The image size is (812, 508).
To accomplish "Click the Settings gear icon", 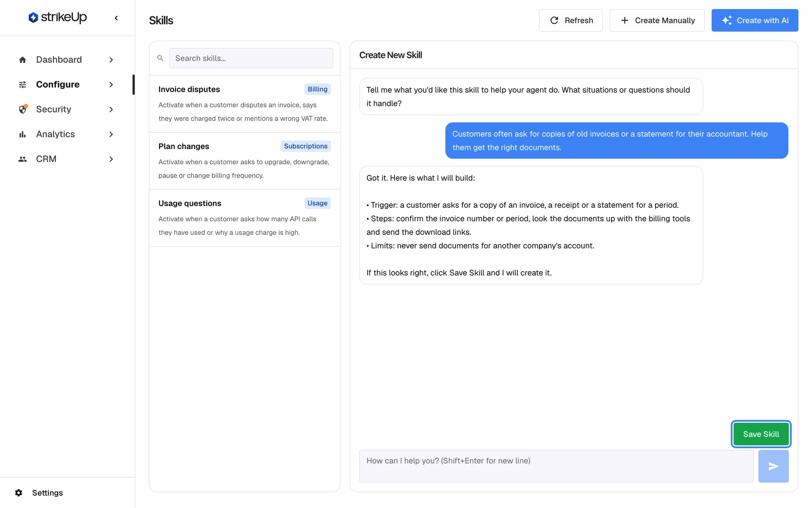I will point(18,493).
